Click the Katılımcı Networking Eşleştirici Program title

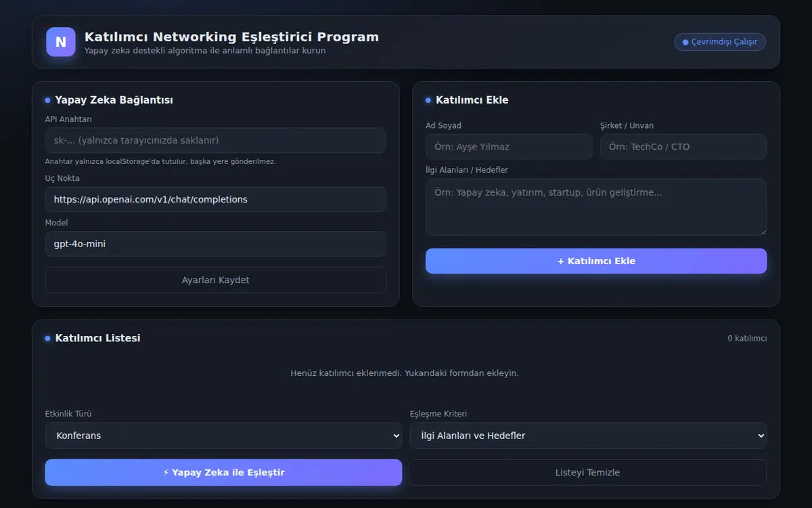(x=231, y=37)
